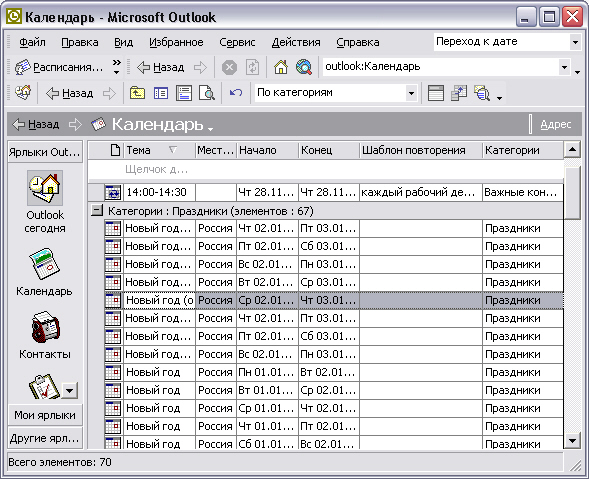Click the Stop icon in web toolbar
Image resolution: width=589 pixels, height=479 pixels.
point(229,68)
